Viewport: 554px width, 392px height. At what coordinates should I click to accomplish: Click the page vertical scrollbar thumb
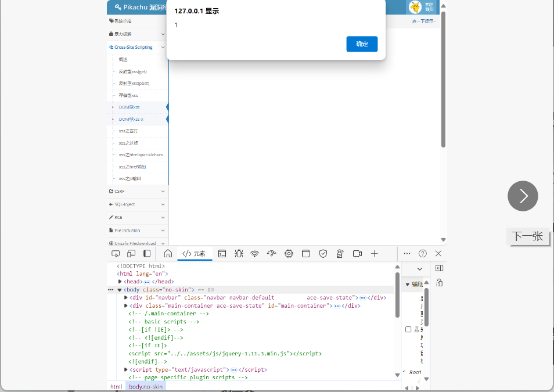point(443,80)
